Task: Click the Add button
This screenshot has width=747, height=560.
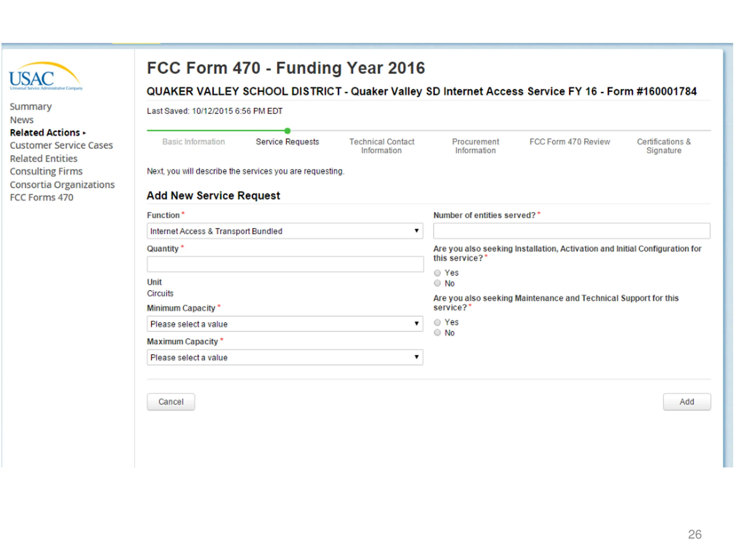Action: click(x=687, y=402)
